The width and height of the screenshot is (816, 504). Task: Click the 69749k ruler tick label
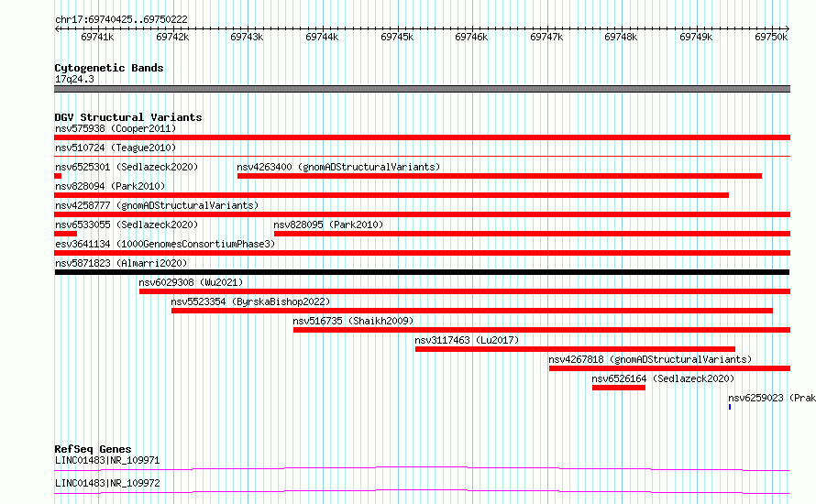(x=696, y=37)
